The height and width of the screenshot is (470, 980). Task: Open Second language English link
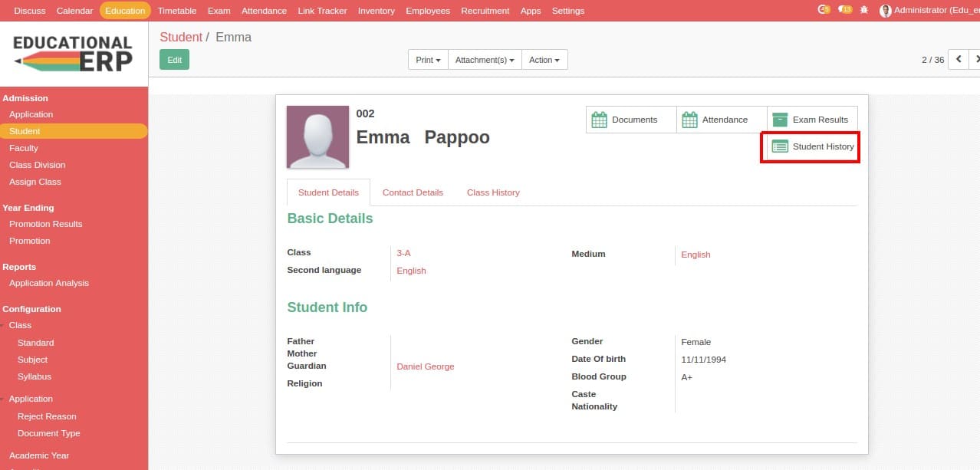click(411, 271)
